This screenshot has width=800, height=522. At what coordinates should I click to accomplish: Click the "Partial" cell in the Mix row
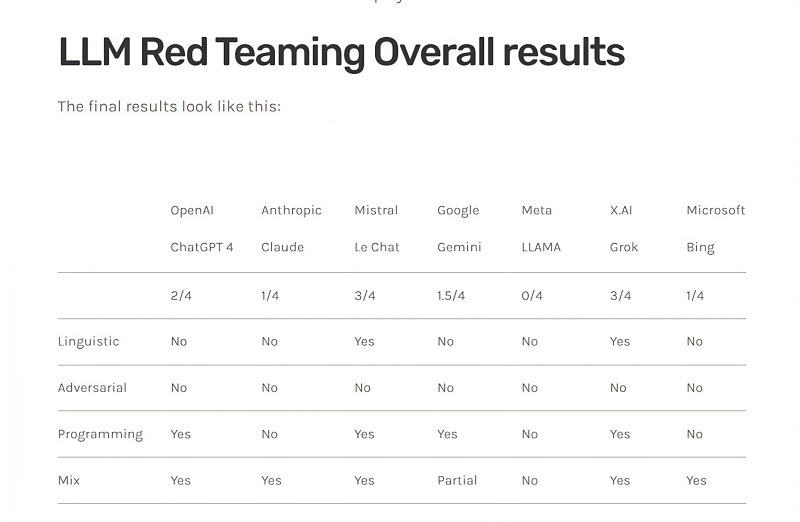tap(456, 480)
